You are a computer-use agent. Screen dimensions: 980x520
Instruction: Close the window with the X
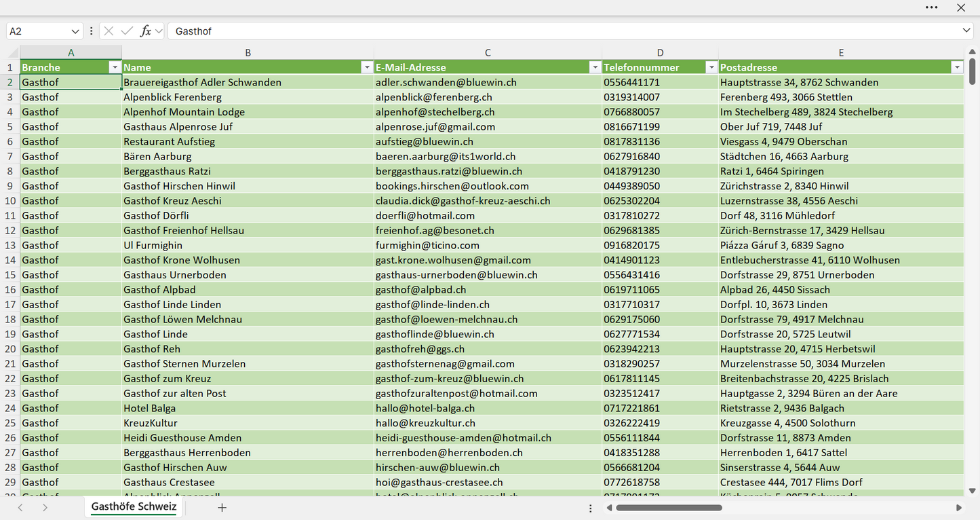tap(961, 7)
